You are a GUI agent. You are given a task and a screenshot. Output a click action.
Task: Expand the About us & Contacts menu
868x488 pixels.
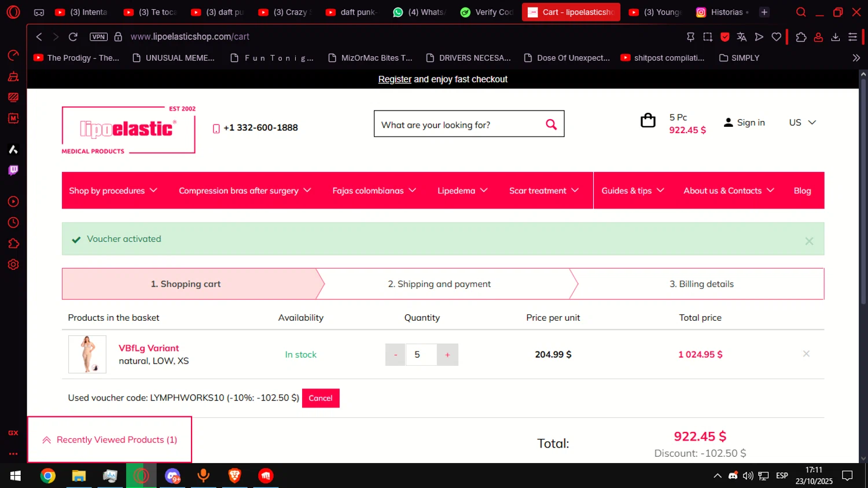729,190
